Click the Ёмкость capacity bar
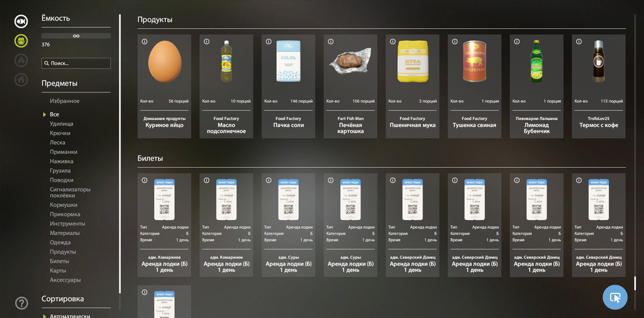The height and width of the screenshot is (318, 644). pyautogui.click(x=76, y=36)
